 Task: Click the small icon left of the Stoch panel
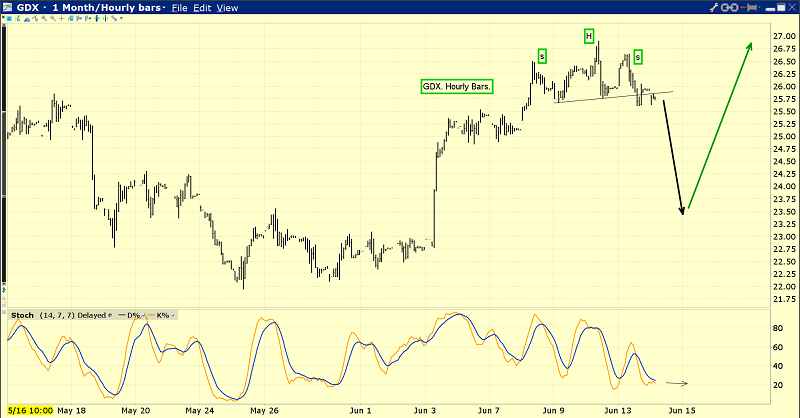tap(4, 312)
